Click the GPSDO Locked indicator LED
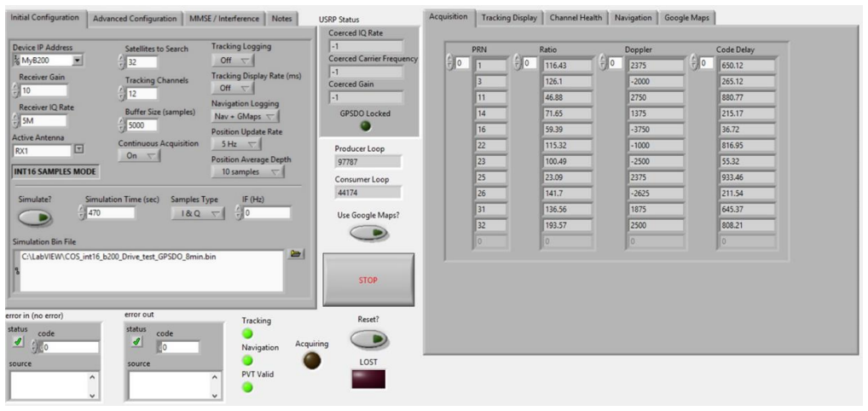868x411 pixels. pos(365,125)
